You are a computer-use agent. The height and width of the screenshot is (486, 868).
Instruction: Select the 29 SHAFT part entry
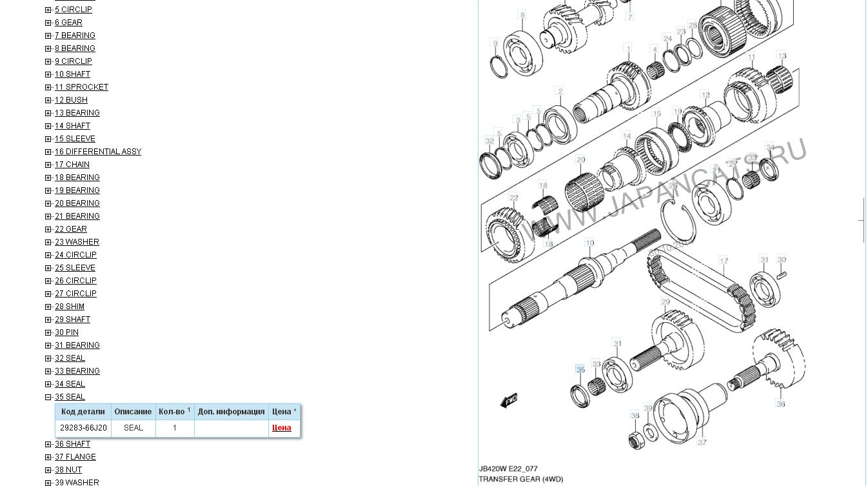[72, 319]
